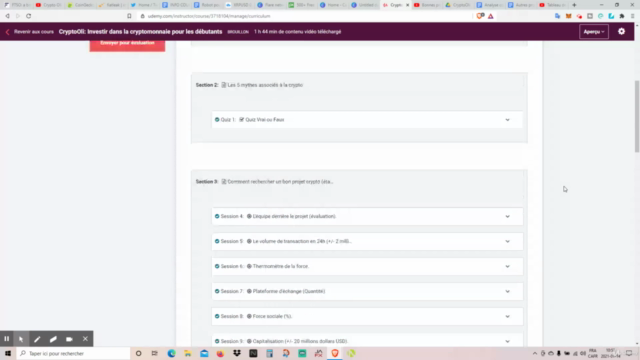Click Session 8 Force sociale text
The image size is (640, 360).
272,316
